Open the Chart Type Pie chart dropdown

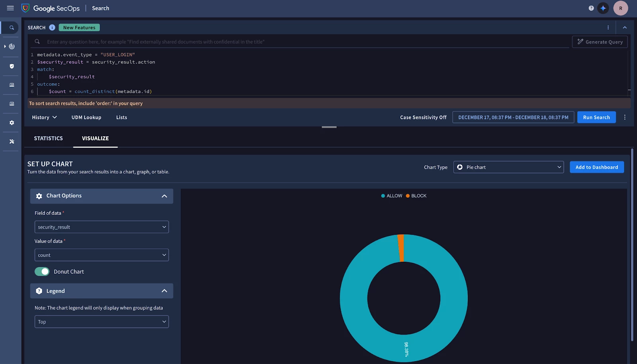(x=508, y=167)
